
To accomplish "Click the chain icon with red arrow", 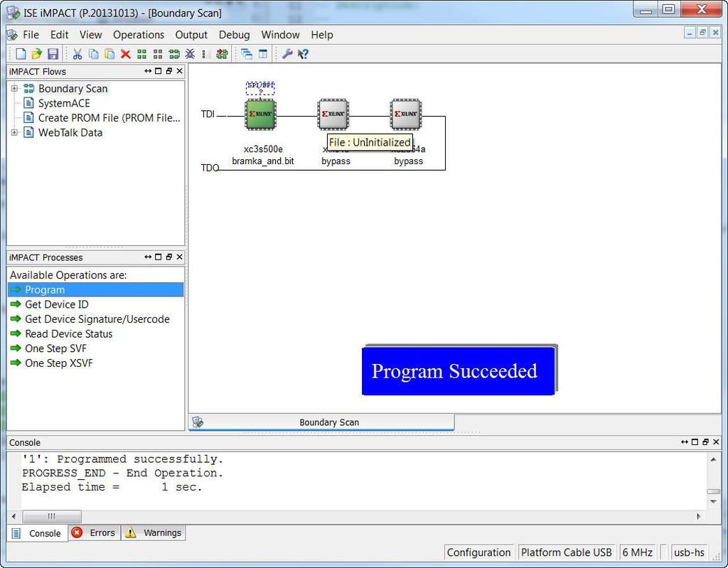I will click(222, 54).
